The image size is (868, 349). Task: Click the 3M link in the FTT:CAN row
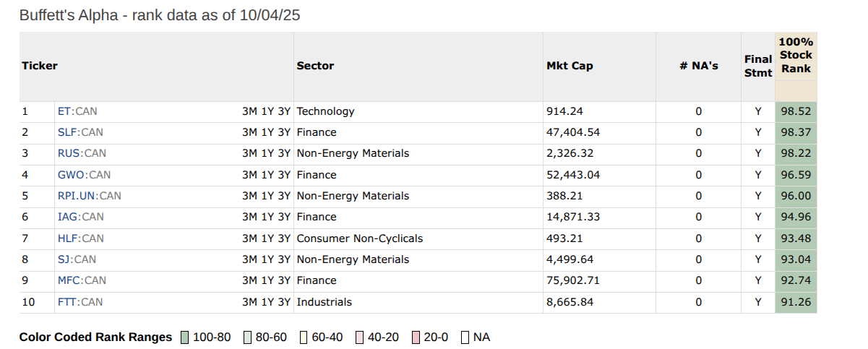[x=249, y=302]
